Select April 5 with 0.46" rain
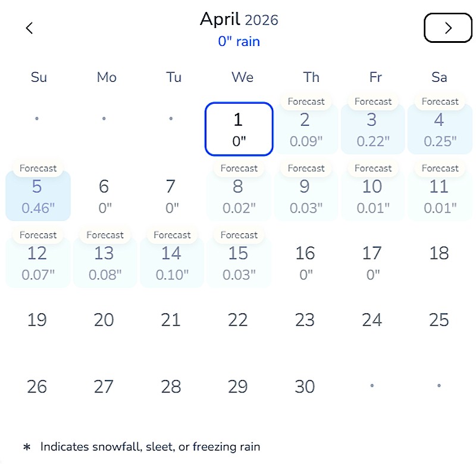Screen dimensions: 476x464 [37, 196]
